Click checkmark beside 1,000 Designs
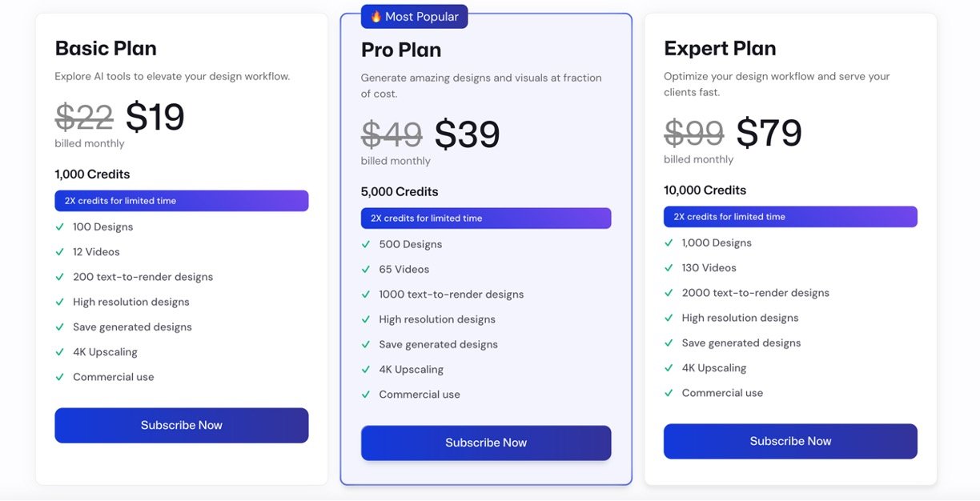This screenshot has width=980, height=501. click(x=669, y=242)
